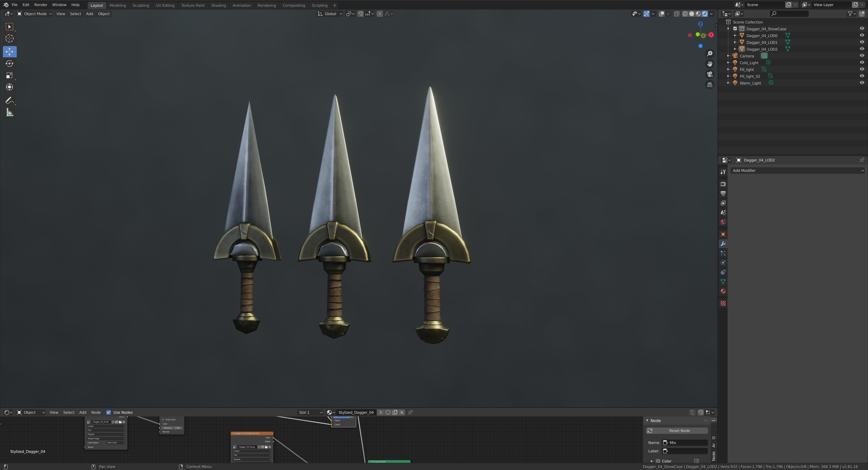Collapse the Dagger_04_ShowCase collection
This screenshot has width=868, height=470.
pyautogui.click(x=728, y=29)
